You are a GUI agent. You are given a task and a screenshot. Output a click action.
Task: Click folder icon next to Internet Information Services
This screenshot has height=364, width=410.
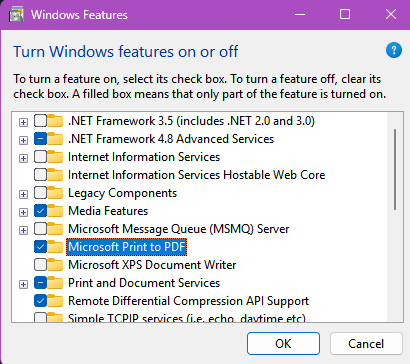pos(55,157)
